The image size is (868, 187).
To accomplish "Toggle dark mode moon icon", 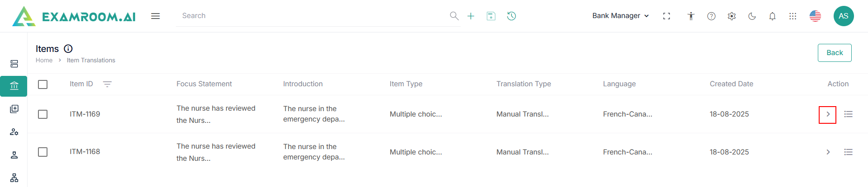I will coord(752,16).
